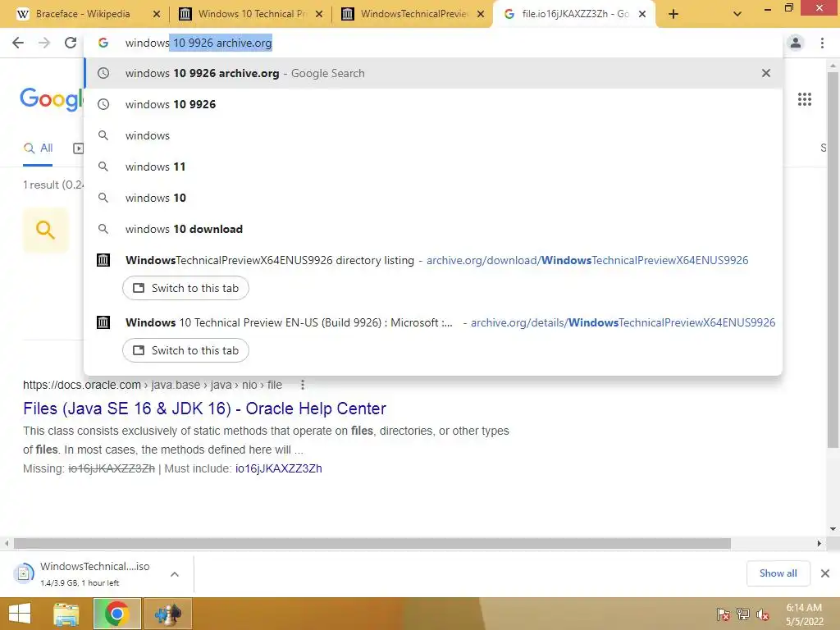
Task: Click the scroll right arrow
Action: 819,544
